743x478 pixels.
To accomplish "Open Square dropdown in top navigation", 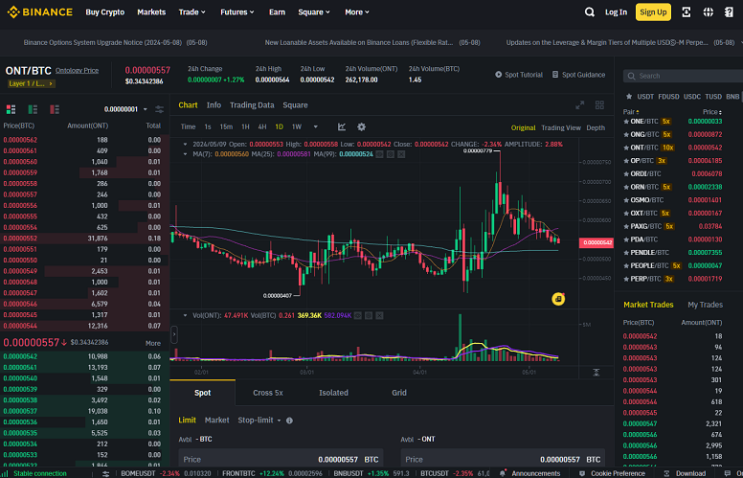I will [314, 12].
